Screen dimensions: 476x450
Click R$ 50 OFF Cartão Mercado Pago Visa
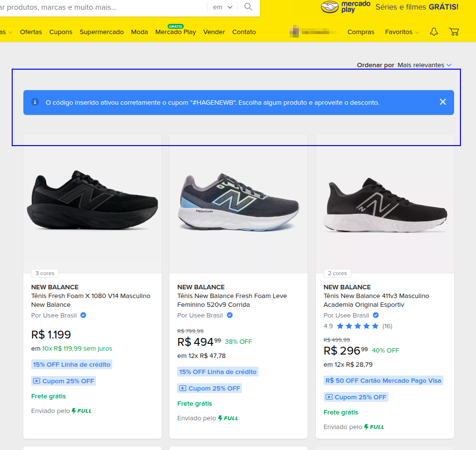pos(384,380)
